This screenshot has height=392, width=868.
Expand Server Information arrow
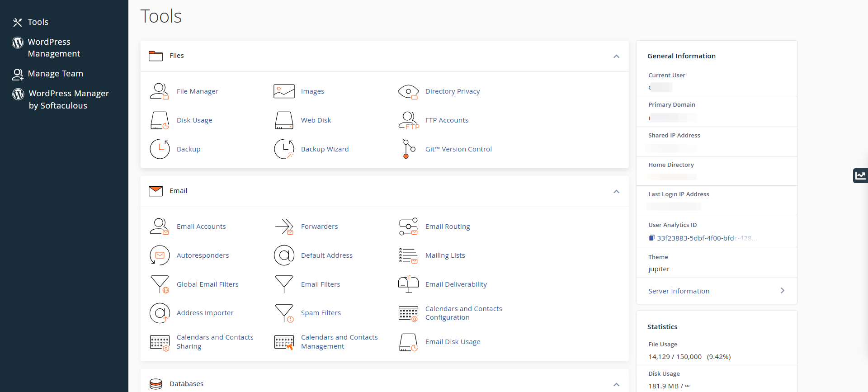pos(783,291)
